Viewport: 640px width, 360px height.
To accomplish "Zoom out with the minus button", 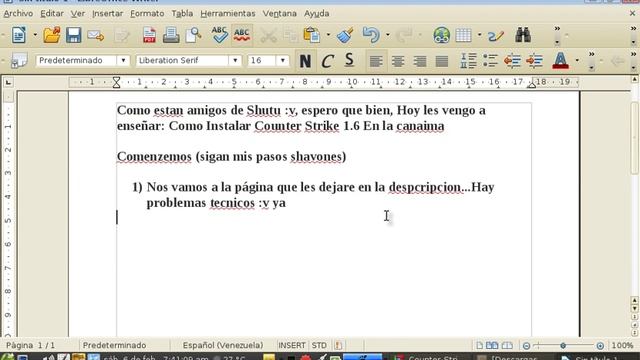I will tap(527, 346).
